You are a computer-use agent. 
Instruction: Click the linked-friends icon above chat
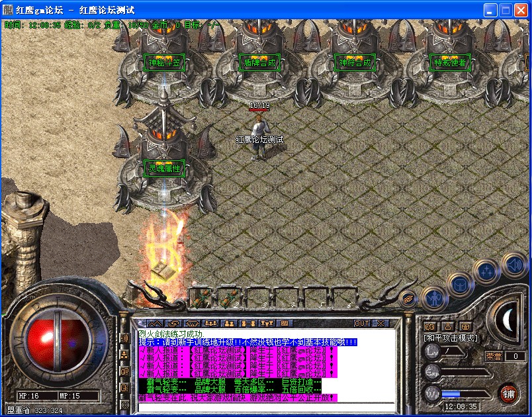pos(247,324)
